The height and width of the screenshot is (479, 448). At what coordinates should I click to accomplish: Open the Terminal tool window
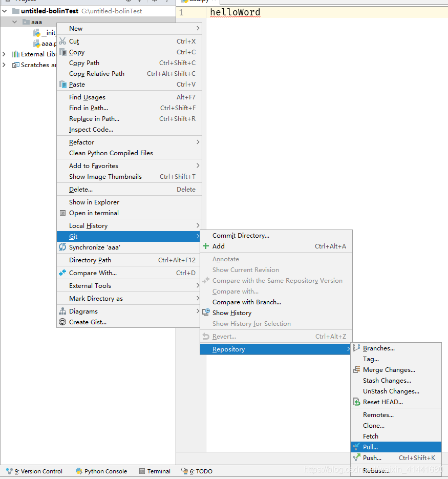(x=155, y=471)
